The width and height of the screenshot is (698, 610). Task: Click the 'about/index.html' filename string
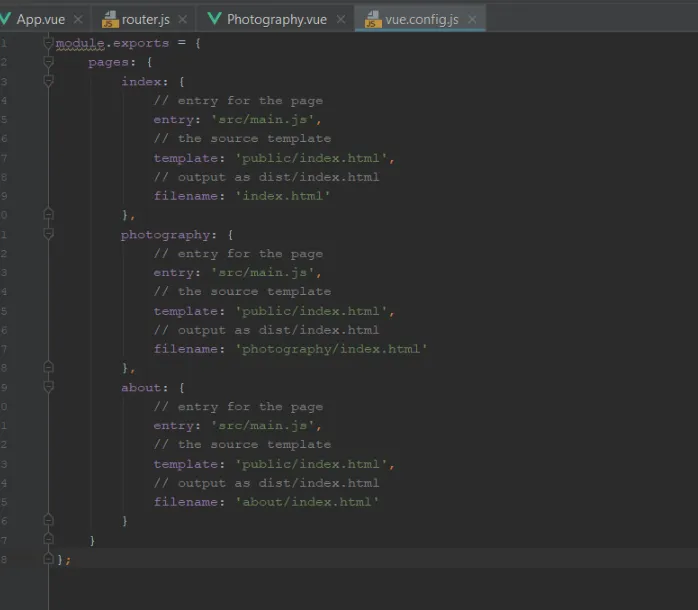307,502
